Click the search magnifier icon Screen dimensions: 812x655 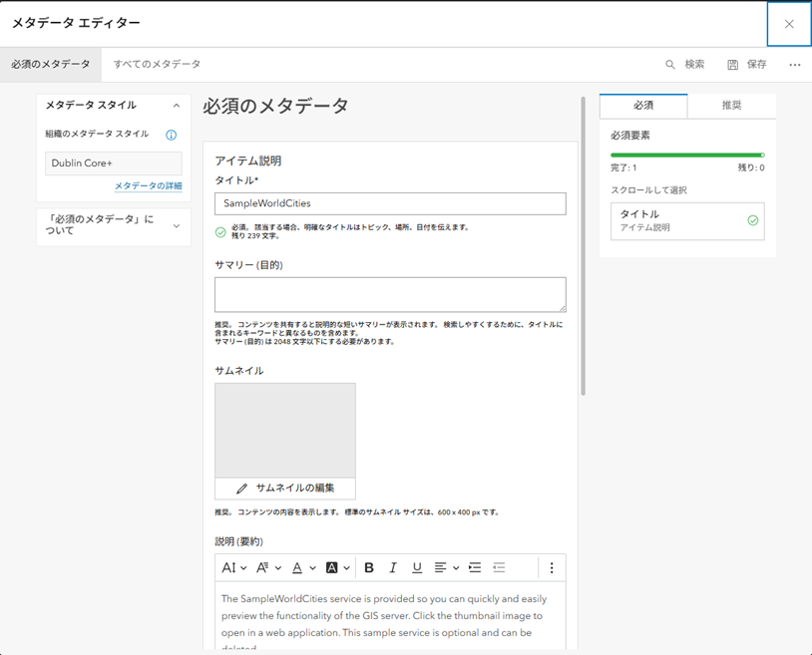point(669,65)
